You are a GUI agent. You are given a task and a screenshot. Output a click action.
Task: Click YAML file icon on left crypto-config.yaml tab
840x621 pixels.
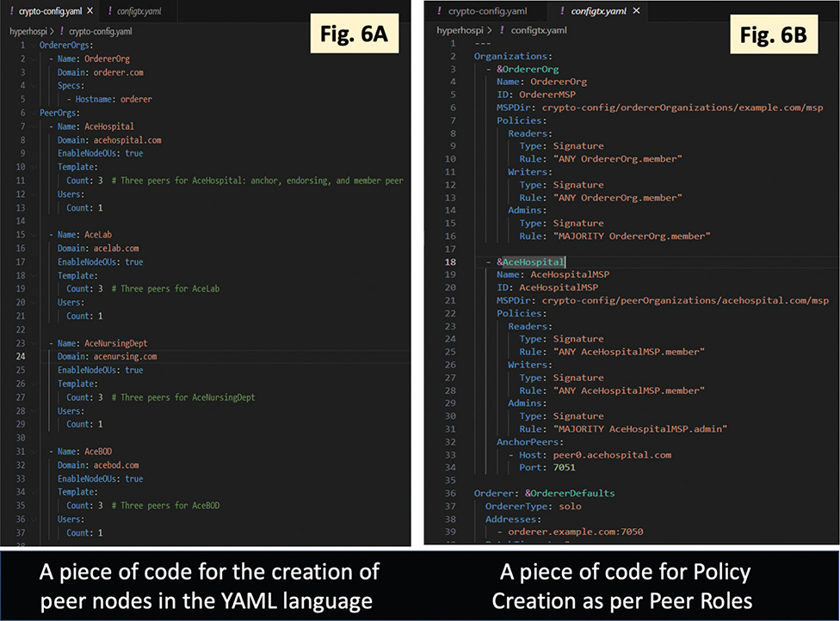click(x=10, y=13)
